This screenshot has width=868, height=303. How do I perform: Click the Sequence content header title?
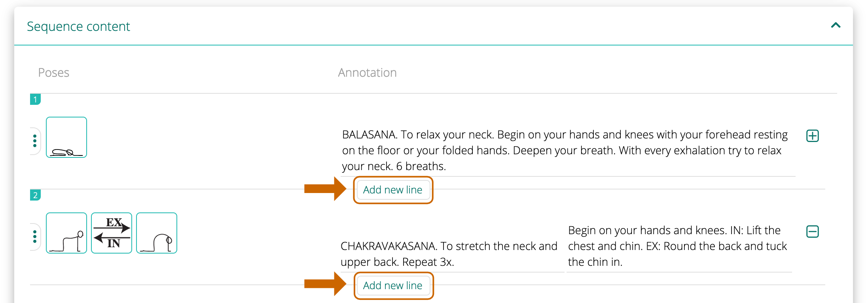(x=78, y=26)
